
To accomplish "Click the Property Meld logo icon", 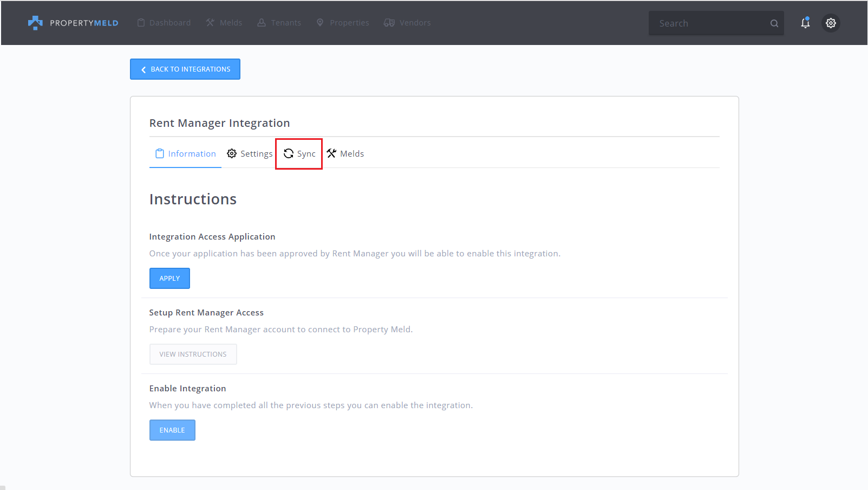I will pos(35,23).
